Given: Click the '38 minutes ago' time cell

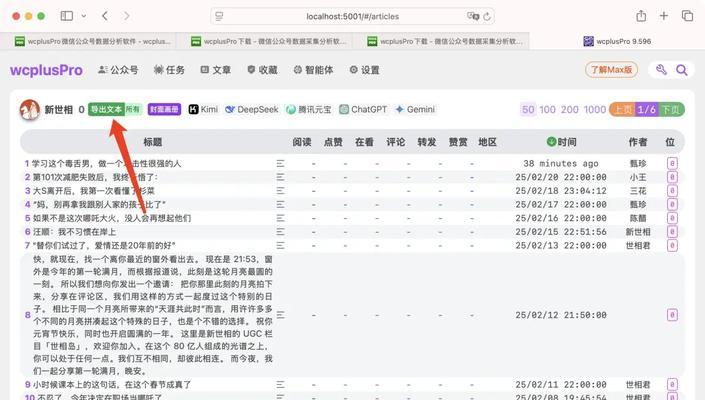Looking at the screenshot, I should coord(561,164).
